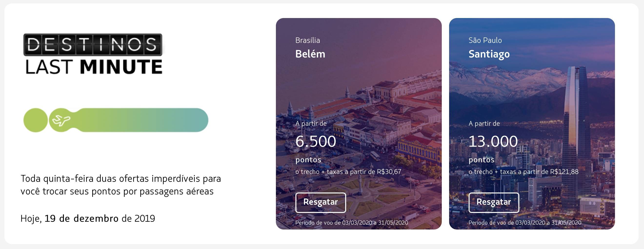
Task: Click the Brasília origin label
Action: click(x=308, y=40)
